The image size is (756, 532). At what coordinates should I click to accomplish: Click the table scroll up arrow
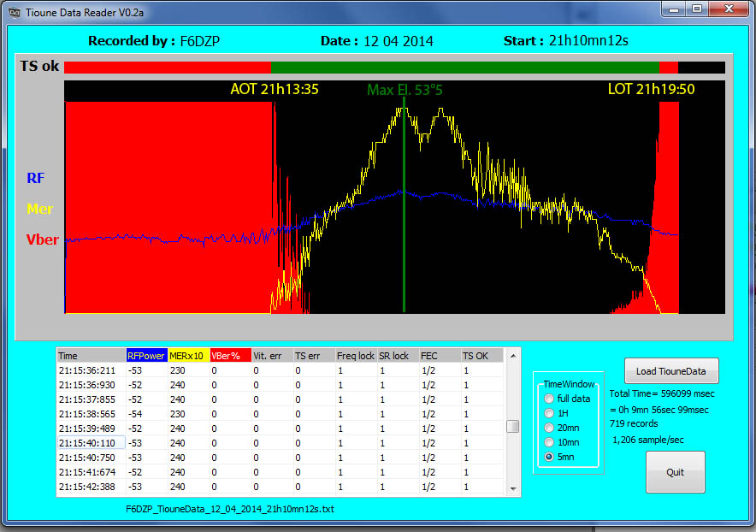pyautogui.click(x=513, y=356)
